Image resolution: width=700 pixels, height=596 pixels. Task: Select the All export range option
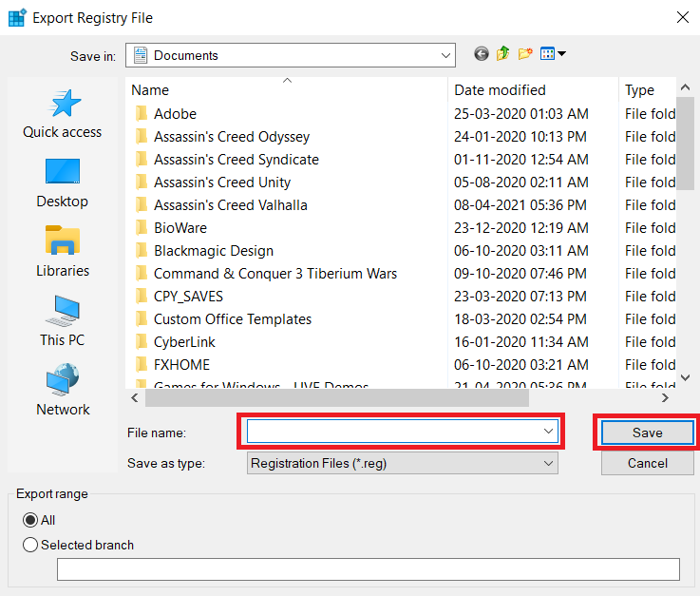coord(30,520)
